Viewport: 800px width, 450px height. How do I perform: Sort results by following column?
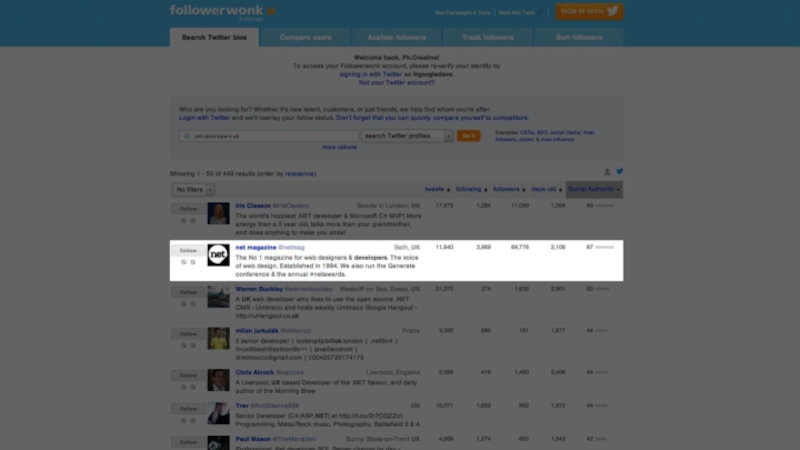pyautogui.click(x=471, y=189)
